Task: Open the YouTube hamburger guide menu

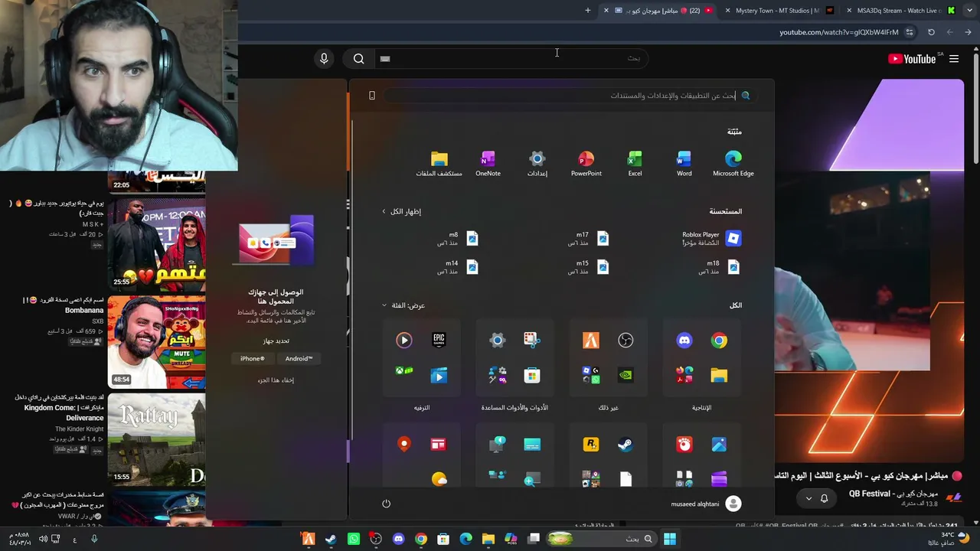Action: [954, 59]
